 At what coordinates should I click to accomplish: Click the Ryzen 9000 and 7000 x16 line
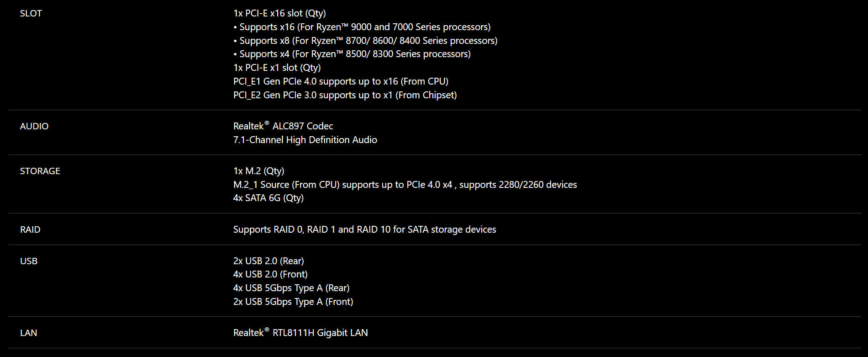[362, 27]
